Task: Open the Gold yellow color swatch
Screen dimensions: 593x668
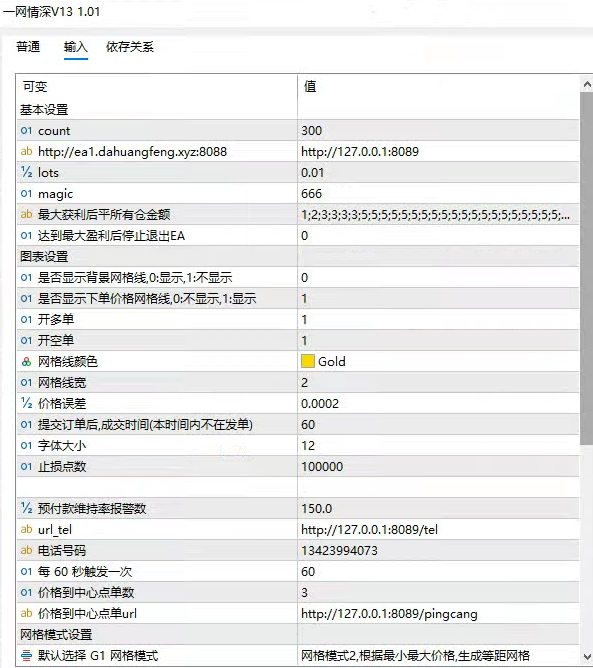Action: coord(308,361)
